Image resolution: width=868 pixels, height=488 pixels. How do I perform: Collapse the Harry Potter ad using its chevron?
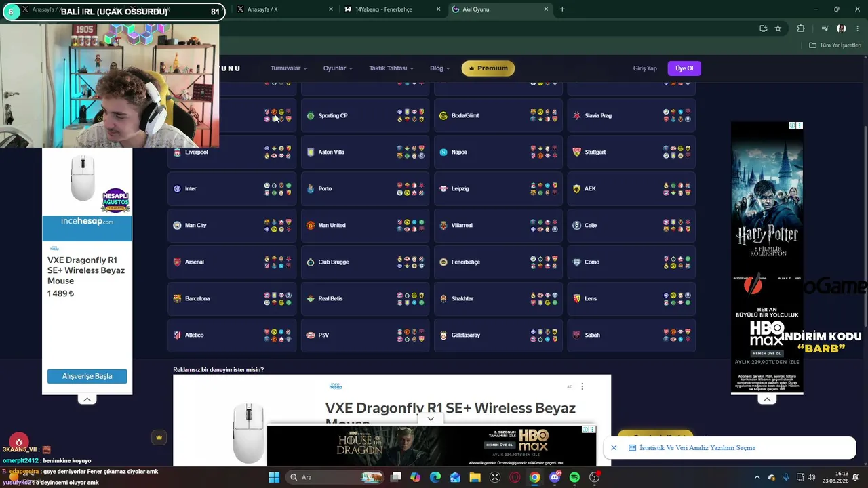[x=767, y=400]
